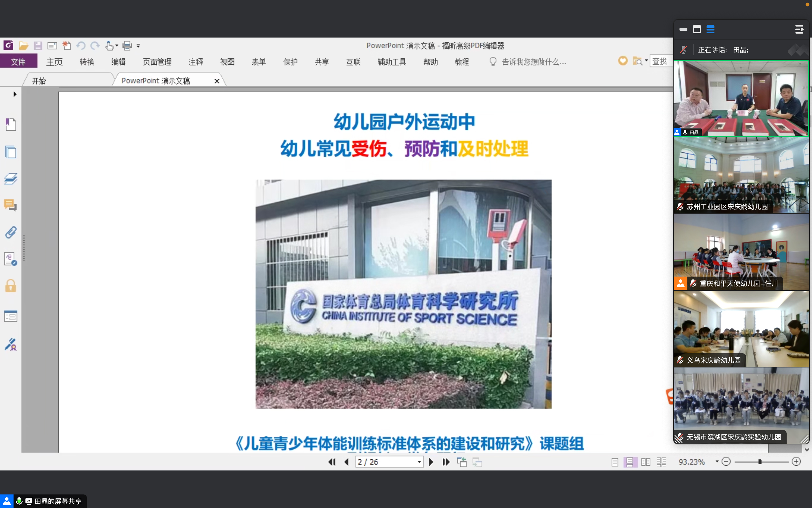This screenshot has height=508, width=812.
Task: Open the security lock panel
Action: click(11, 286)
